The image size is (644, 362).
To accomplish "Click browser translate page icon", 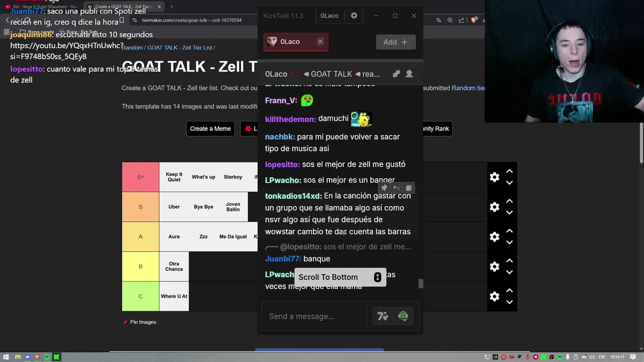I will [438, 20].
